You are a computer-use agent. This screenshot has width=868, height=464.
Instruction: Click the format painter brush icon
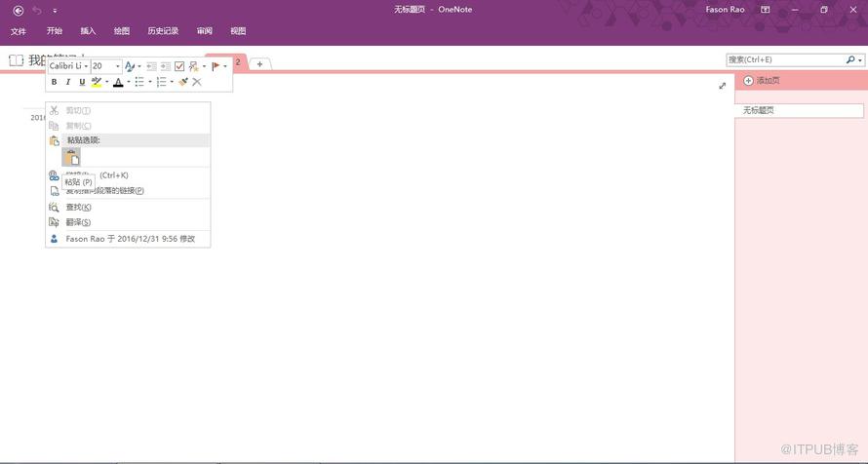click(x=182, y=83)
